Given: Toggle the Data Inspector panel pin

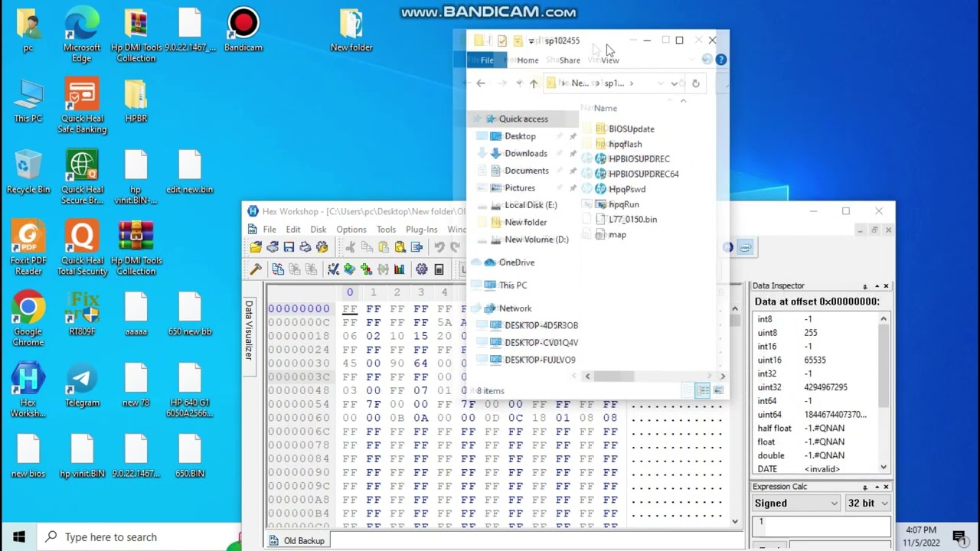Looking at the screenshot, I should [x=865, y=286].
